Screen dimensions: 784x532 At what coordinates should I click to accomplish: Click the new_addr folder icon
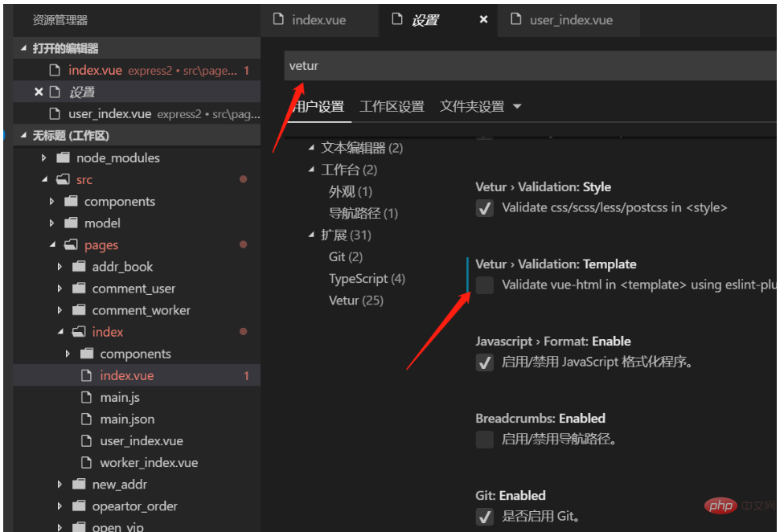tap(79, 484)
